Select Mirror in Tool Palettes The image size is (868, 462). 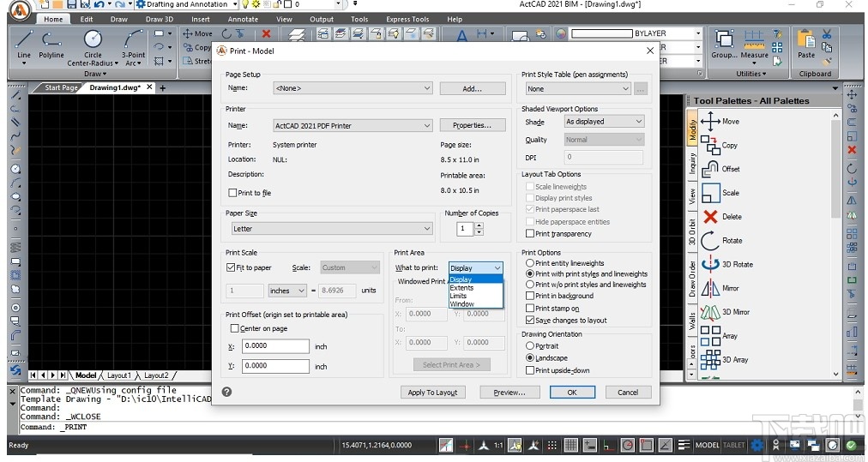click(720, 288)
